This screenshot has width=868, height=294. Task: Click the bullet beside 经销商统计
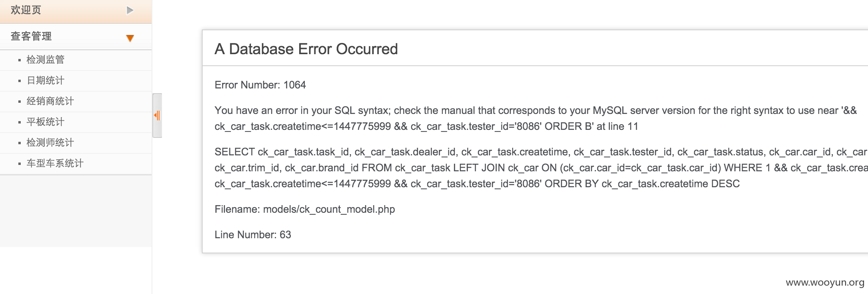click(20, 102)
